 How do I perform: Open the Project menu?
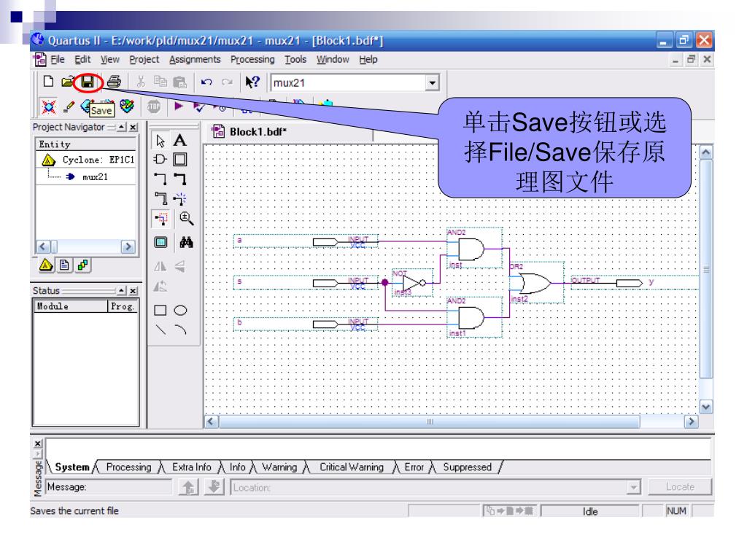click(144, 60)
